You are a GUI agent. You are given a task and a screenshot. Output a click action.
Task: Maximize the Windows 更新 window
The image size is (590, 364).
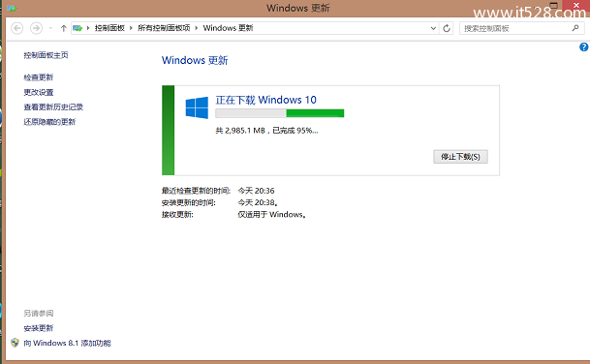click(x=553, y=5)
